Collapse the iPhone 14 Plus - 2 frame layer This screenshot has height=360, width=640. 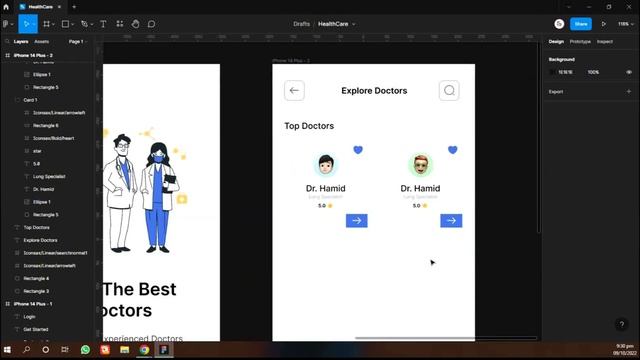coord(7,56)
